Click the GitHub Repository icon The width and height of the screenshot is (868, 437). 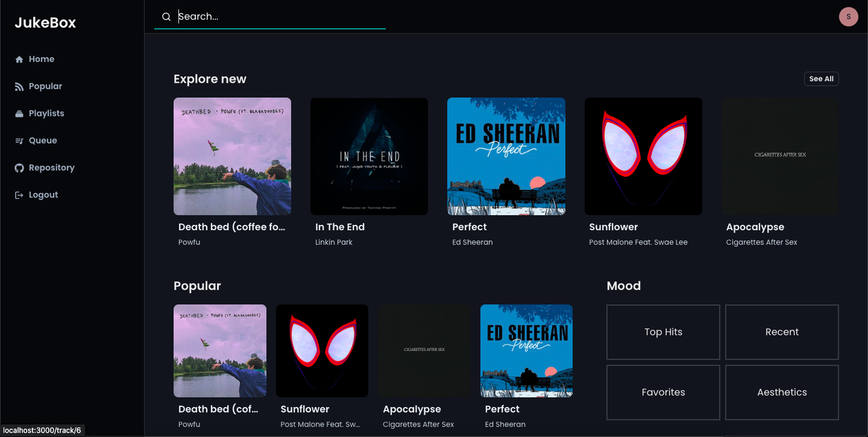coord(19,168)
